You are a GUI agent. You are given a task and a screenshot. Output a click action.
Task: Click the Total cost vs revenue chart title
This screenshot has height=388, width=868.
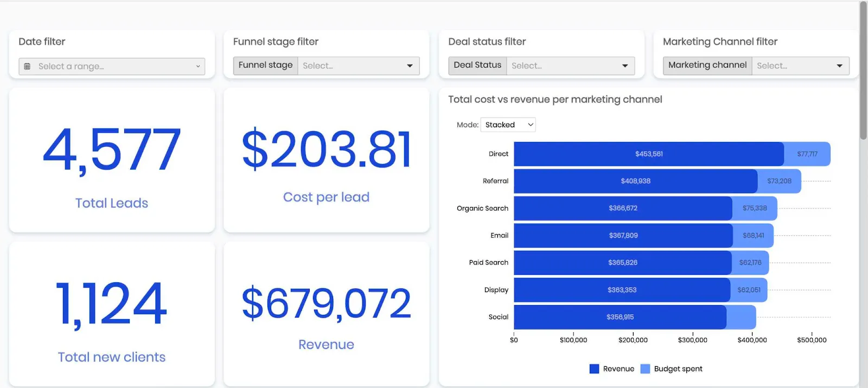click(555, 99)
